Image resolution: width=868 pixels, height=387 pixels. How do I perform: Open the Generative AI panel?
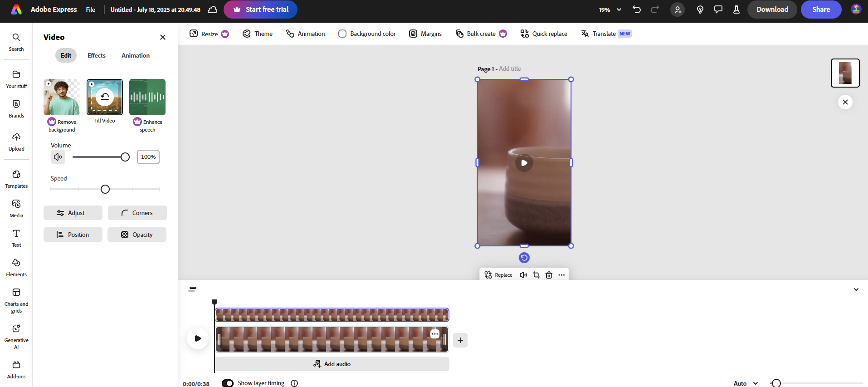pyautogui.click(x=16, y=337)
